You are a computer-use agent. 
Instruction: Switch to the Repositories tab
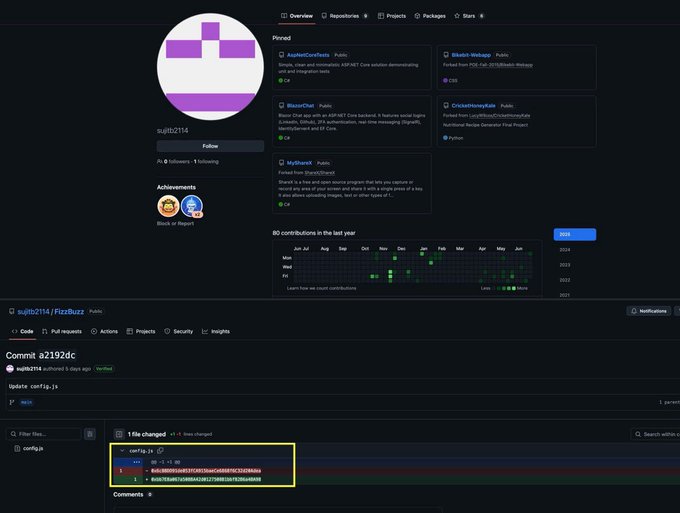[344, 16]
